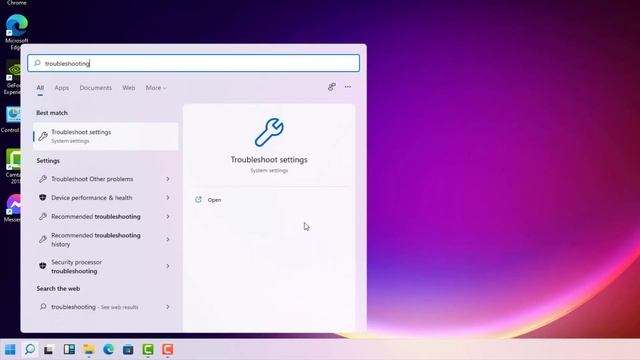
Task: Click the search options people icon
Action: [x=332, y=87]
